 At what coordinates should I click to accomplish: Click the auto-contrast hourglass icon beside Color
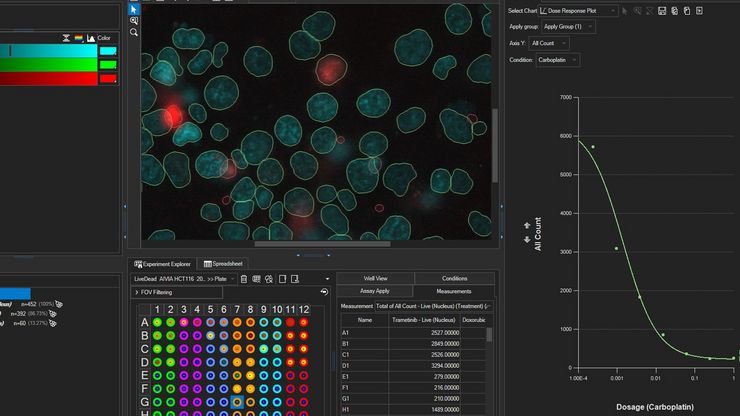[x=66, y=38]
